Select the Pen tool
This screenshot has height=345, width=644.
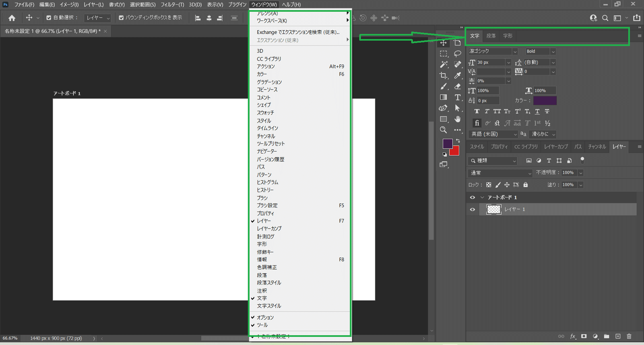[444, 108]
